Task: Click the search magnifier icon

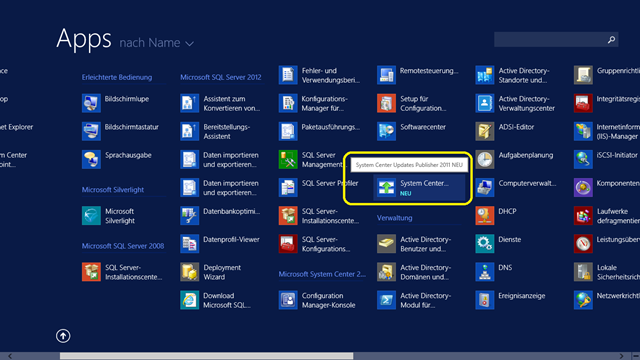Action: click(x=611, y=40)
